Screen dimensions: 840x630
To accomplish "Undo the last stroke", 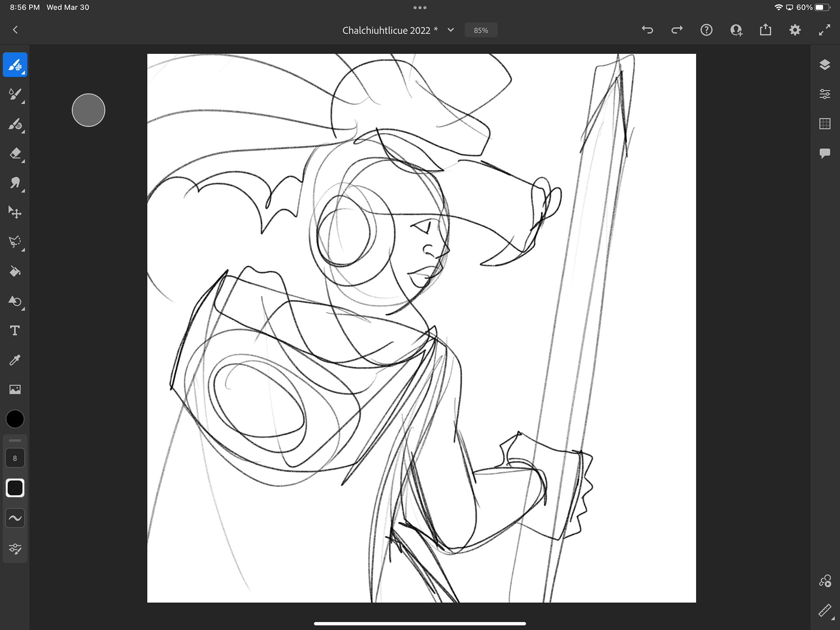I will tap(647, 30).
